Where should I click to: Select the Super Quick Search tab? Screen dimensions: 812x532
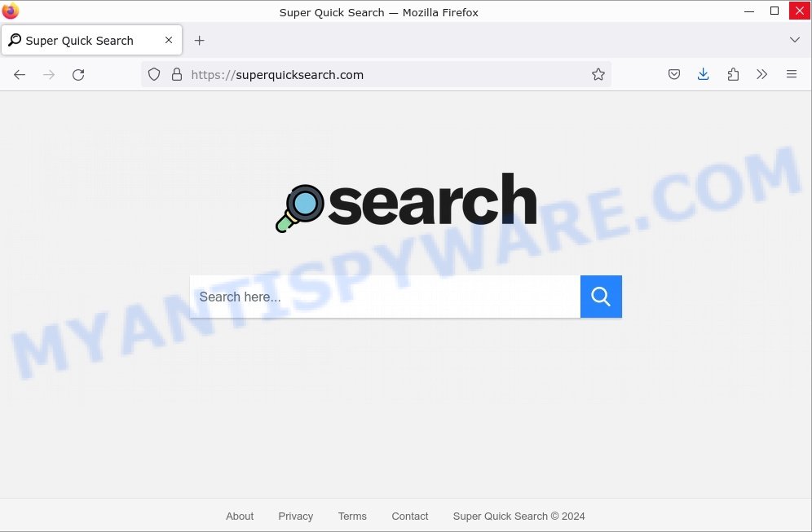pyautogui.click(x=91, y=40)
